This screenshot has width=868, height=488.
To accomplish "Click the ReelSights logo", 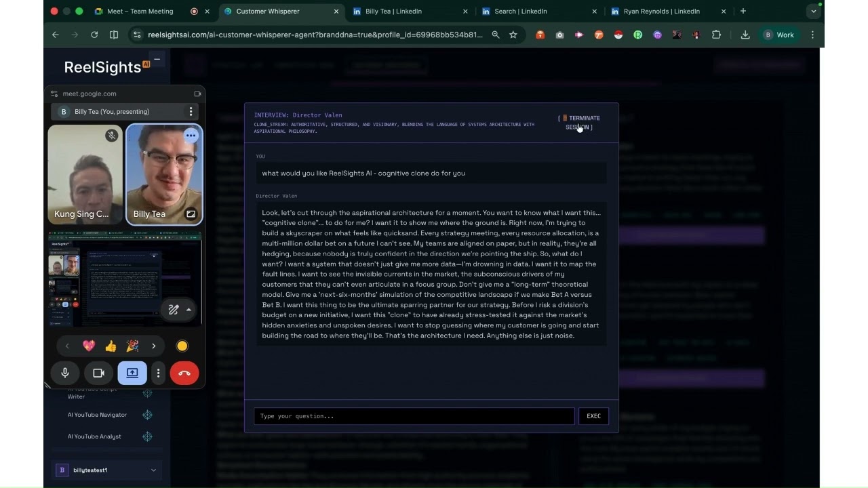I will coord(107,66).
